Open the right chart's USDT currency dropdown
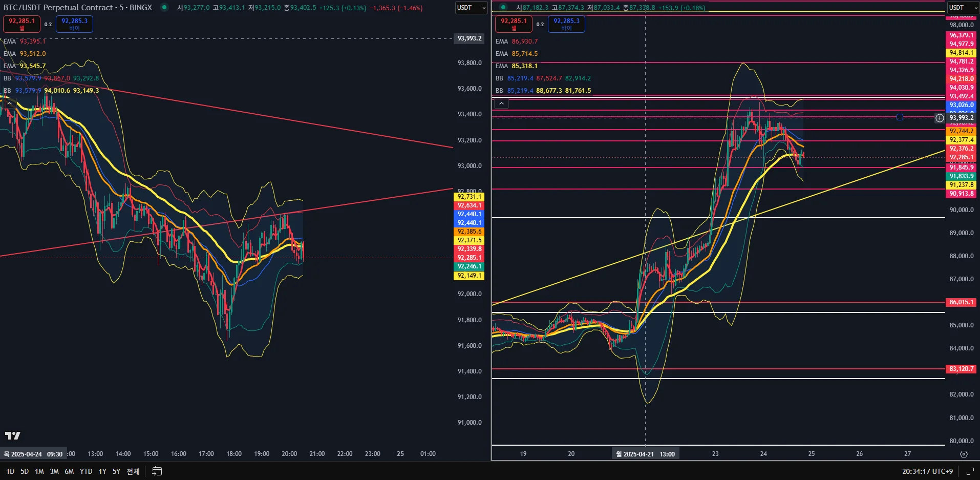This screenshot has height=480, width=980. pos(963,8)
